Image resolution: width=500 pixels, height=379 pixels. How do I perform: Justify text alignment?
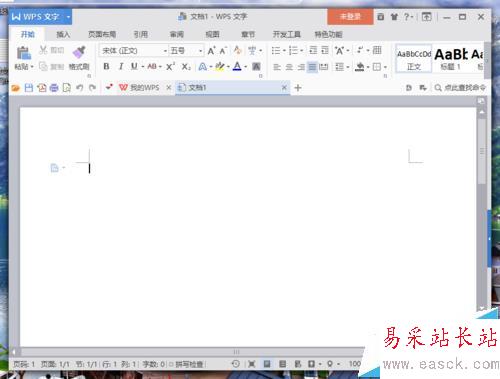pos(312,67)
